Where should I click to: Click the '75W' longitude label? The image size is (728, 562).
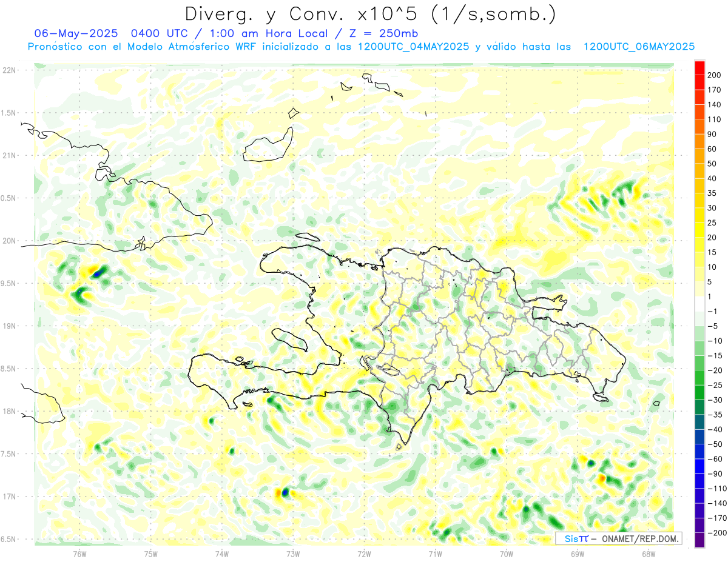[150, 554]
